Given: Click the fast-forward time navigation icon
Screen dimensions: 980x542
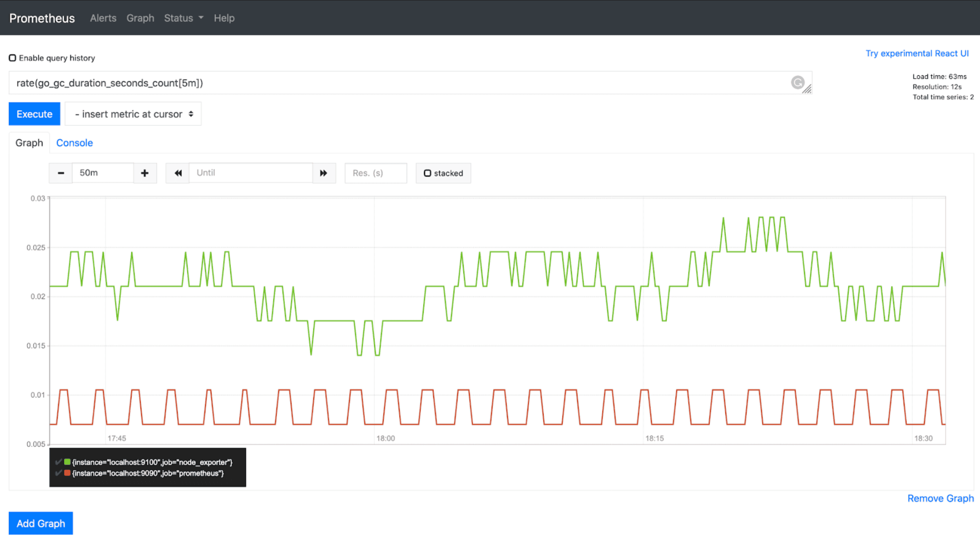Looking at the screenshot, I should click(x=323, y=173).
